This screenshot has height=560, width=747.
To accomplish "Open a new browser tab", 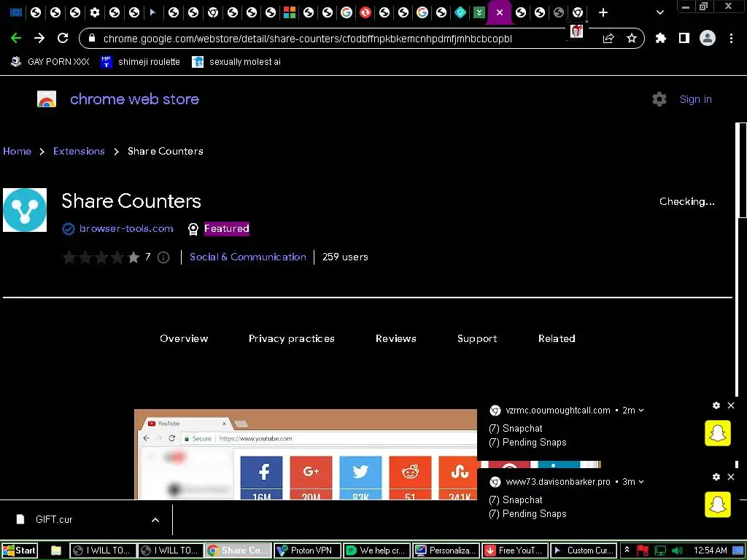I will 603,12.
